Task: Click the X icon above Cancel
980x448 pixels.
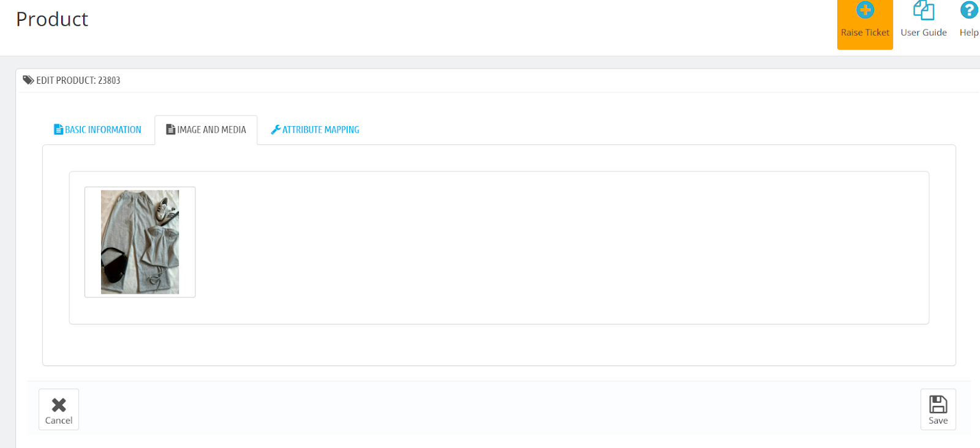Action: point(59,405)
